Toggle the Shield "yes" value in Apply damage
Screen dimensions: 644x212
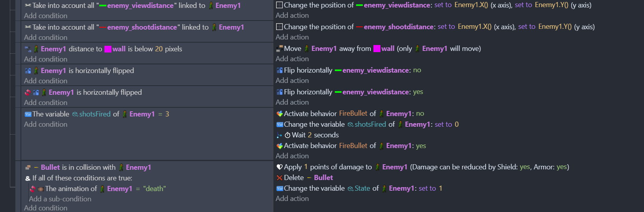[x=525, y=167]
